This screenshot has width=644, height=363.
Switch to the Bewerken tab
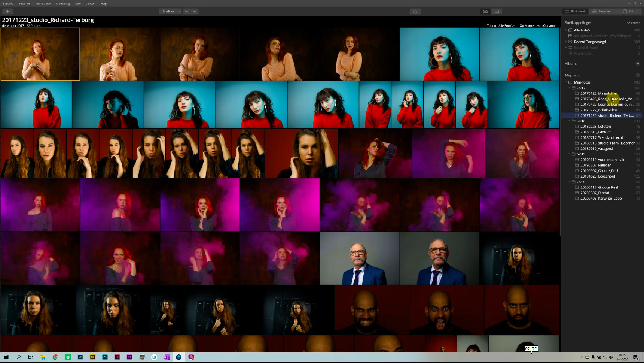[602, 11]
